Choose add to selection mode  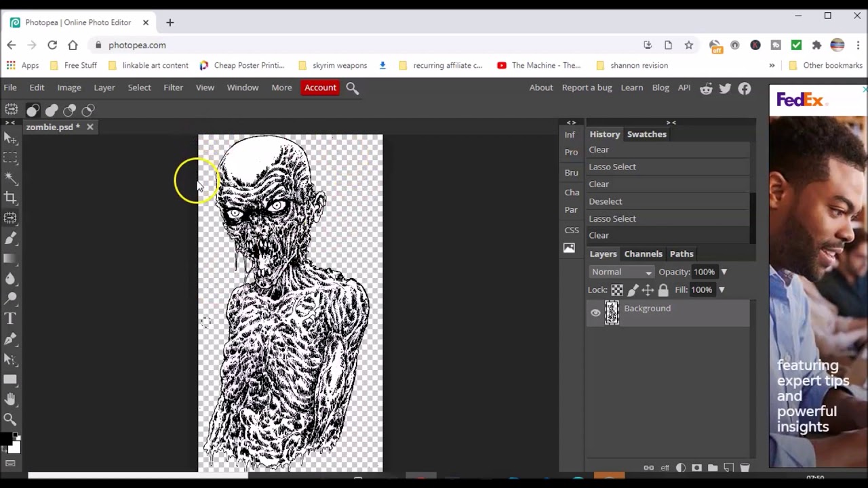point(52,110)
